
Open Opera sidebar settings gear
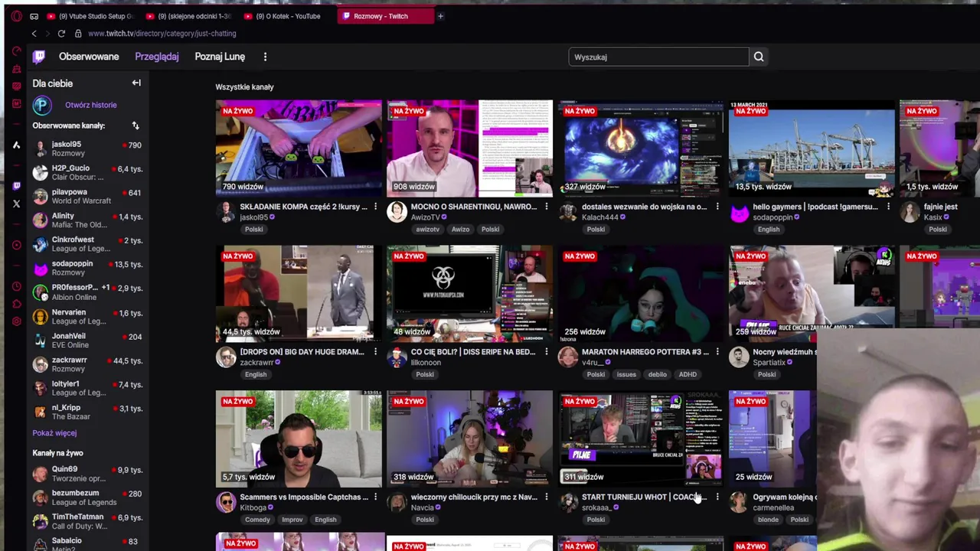pos(17,321)
